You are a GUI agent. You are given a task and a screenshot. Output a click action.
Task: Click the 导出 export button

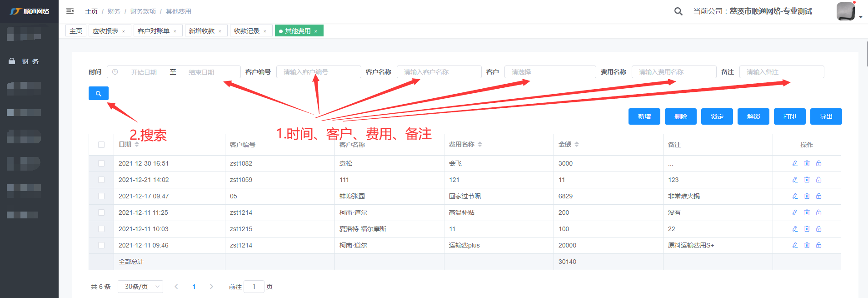point(826,116)
